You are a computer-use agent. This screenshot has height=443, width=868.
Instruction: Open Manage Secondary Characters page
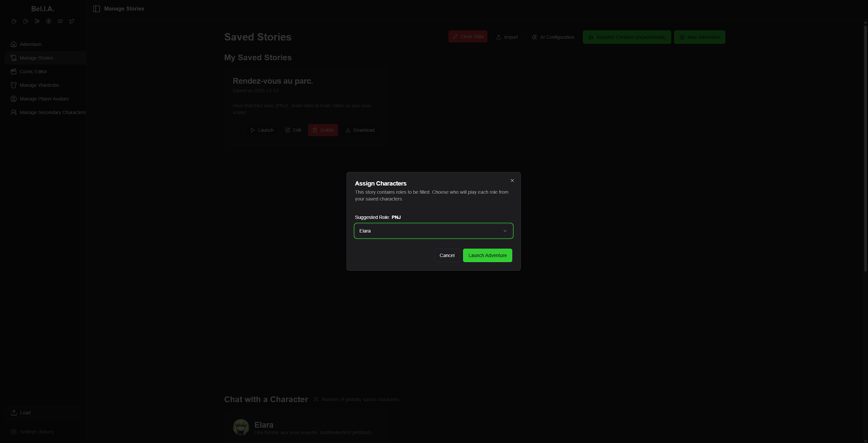[x=52, y=112]
